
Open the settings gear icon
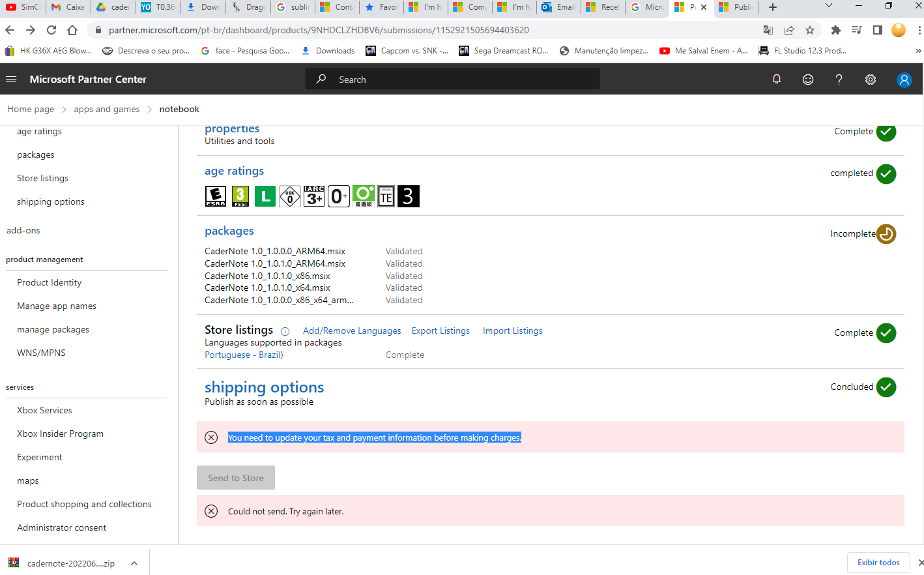click(x=870, y=79)
